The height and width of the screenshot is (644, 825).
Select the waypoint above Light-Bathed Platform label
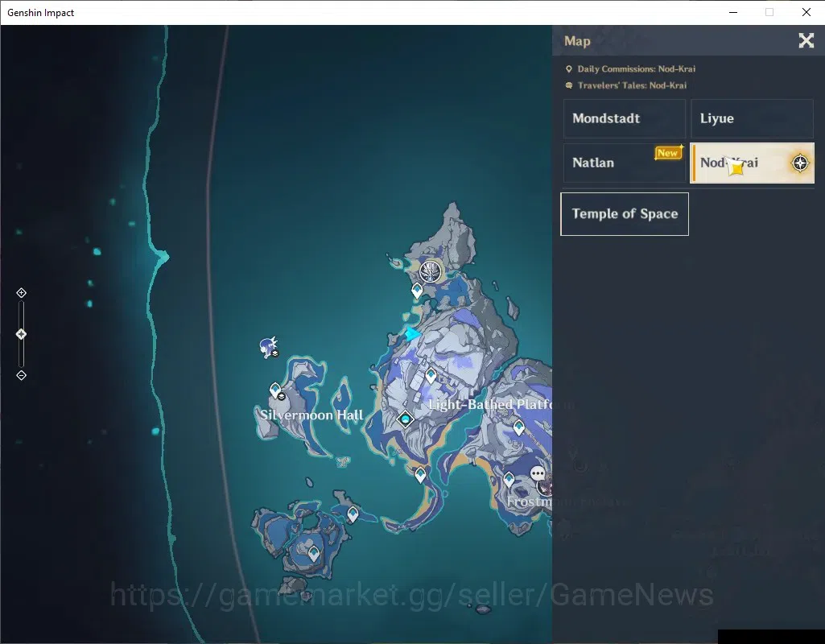pos(431,376)
